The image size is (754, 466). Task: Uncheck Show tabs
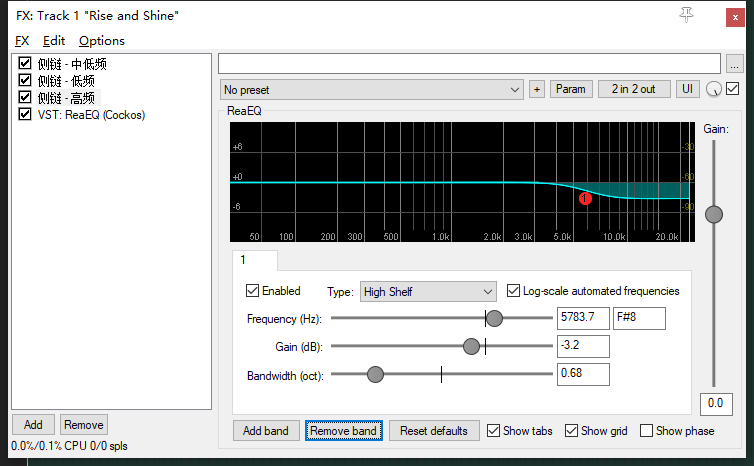pos(493,430)
